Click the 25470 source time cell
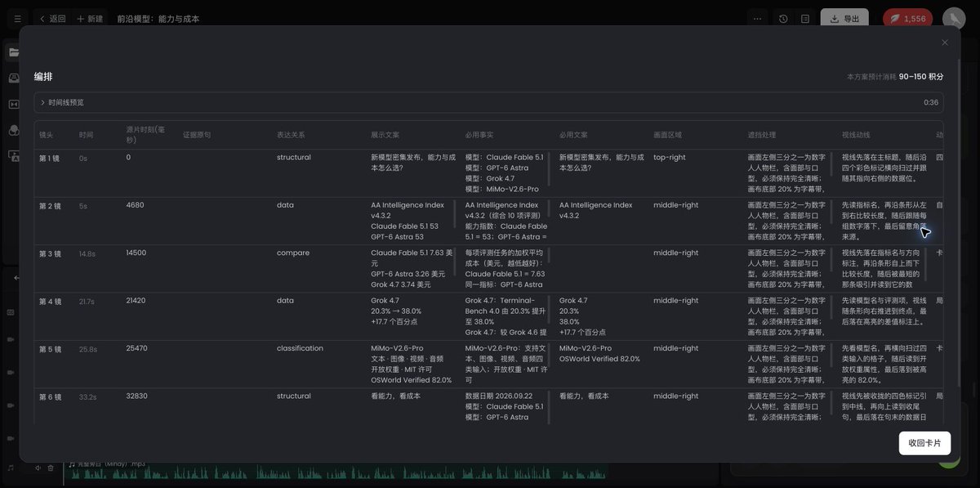Viewport: 980px width, 488px height. click(136, 348)
